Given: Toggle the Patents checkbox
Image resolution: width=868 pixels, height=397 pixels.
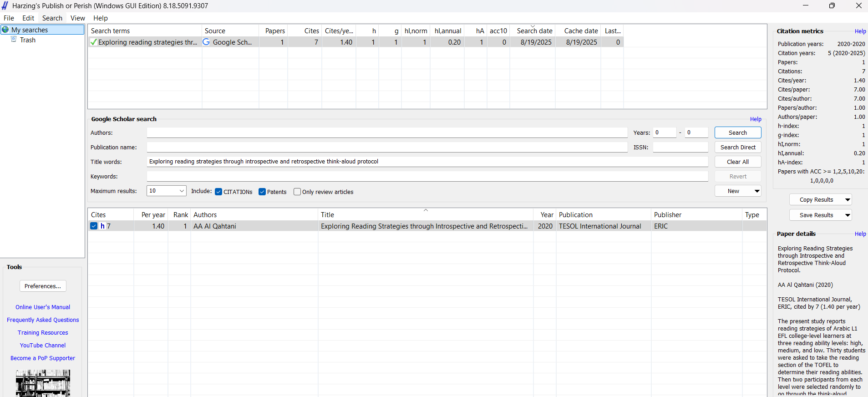Looking at the screenshot, I should pos(262,192).
